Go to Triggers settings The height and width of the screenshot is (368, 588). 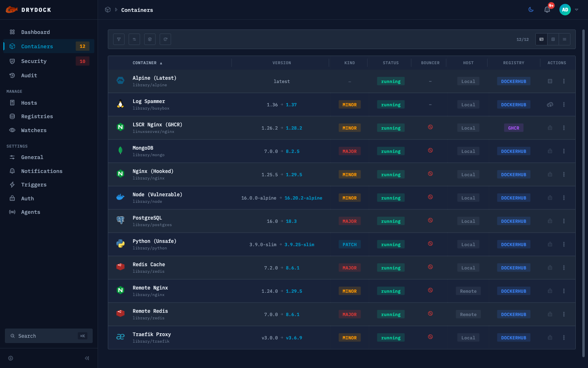pyautogui.click(x=49, y=184)
